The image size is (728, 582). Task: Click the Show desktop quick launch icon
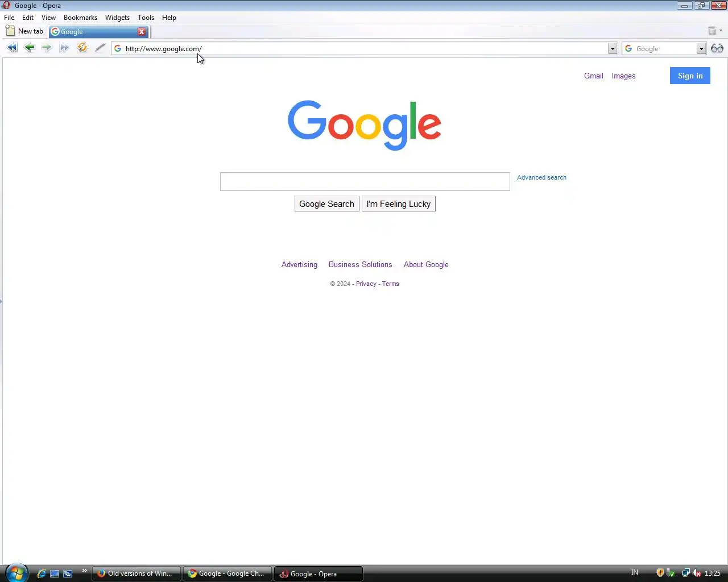55,573
